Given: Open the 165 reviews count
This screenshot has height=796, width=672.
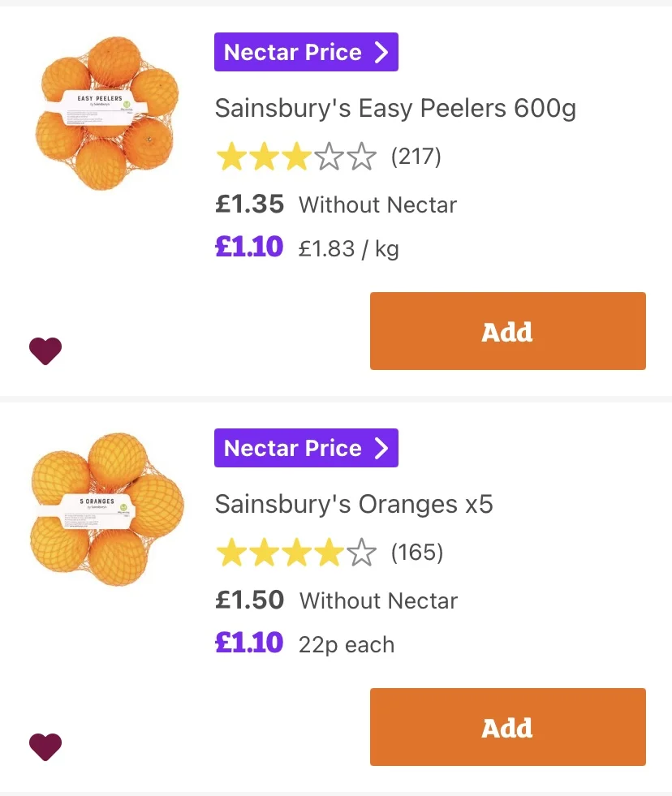Looking at the screenshot, I should 417,553.
